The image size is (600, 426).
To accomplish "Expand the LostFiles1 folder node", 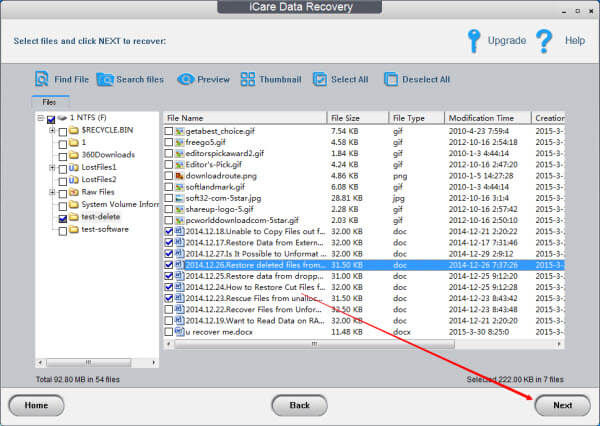I will 52,168.
